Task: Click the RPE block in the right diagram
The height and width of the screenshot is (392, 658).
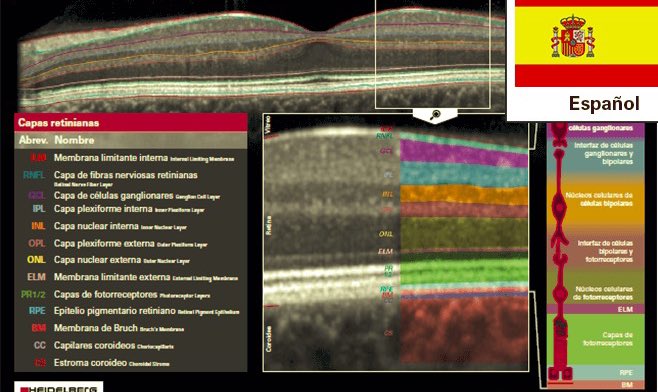Action: pos(595,372)
